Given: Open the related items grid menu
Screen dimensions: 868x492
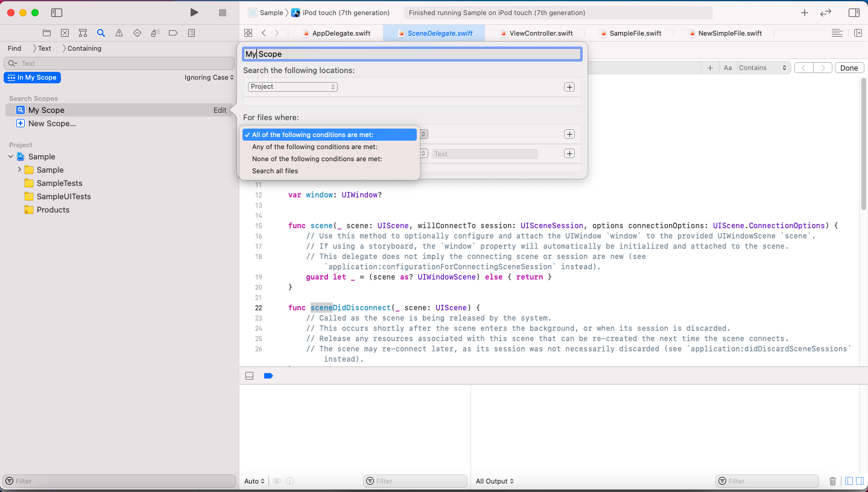Looking at the screenshot, I should point(248,33).
